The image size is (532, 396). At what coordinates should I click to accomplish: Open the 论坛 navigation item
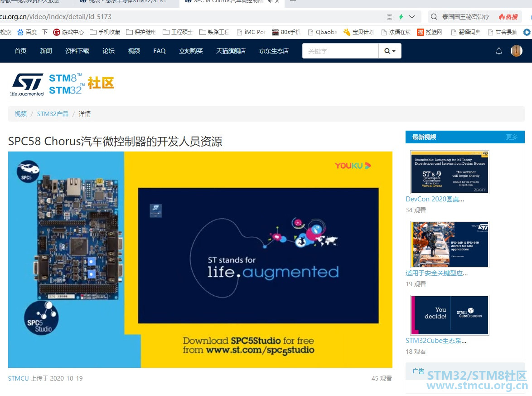pyautogui.click(x=109, y=51)
